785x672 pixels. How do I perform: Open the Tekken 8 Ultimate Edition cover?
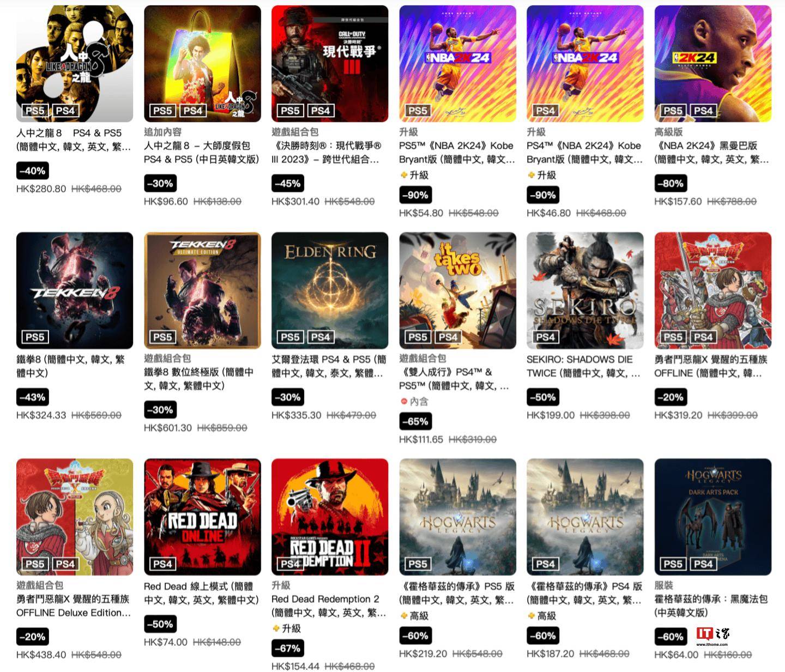click(202, 290)
